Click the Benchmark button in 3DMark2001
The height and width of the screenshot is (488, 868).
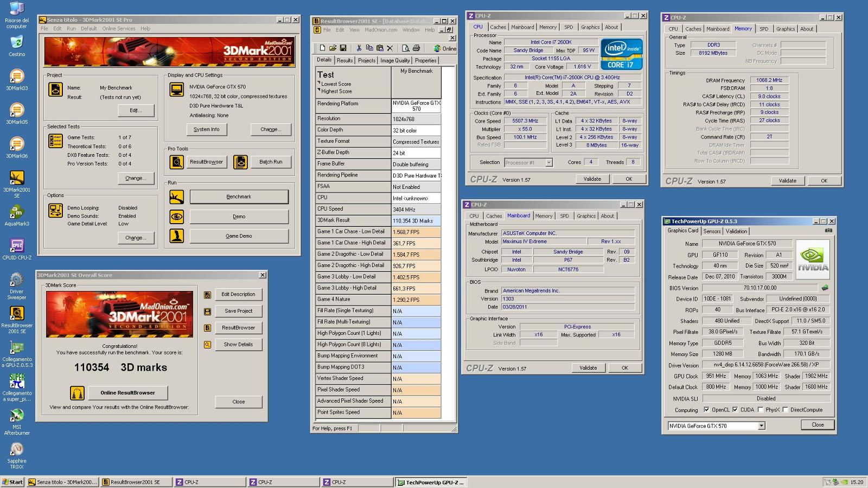(x=239, y=197)
